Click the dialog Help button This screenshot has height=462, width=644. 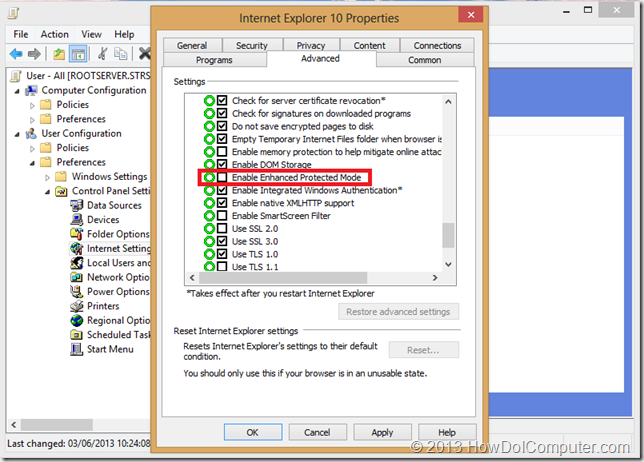coord(447,432)
